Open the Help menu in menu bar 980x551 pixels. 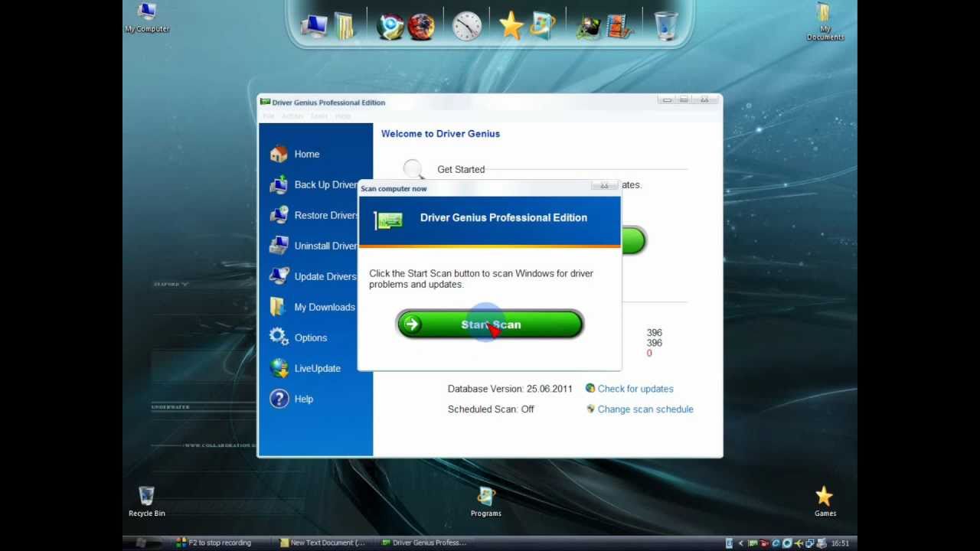(342, 116)
